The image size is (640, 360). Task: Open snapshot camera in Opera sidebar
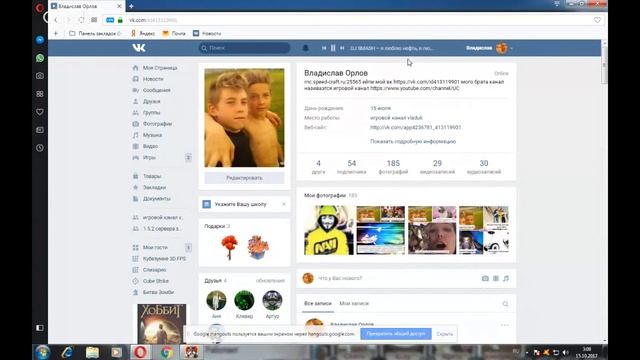pos(40,76)
